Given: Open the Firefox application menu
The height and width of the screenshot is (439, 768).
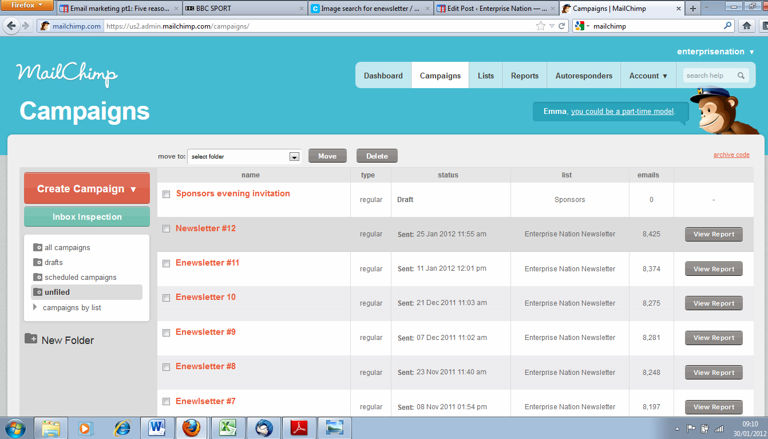Looking at the screenshot, I should (27, 5).
